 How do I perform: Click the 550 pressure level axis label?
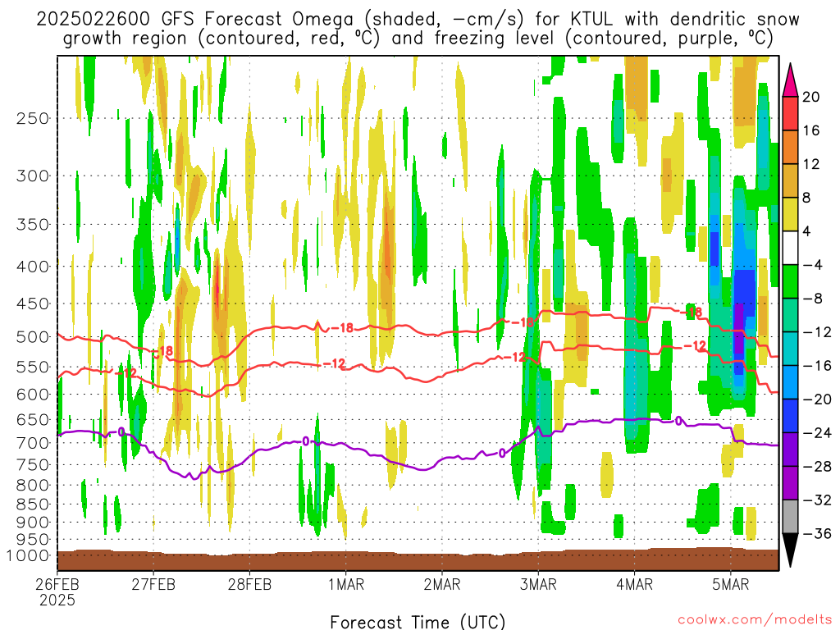[33, 367]
